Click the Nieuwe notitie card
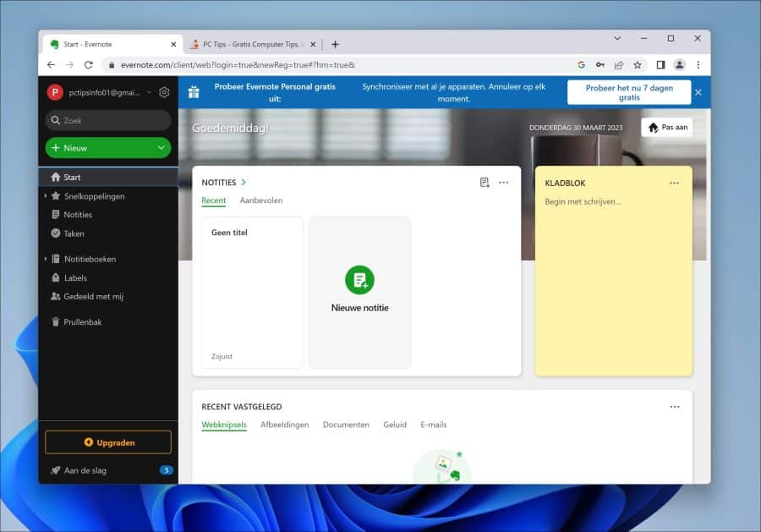Image resolution: width=761 pixels, height=532 pixels. pyautogui.click(x=359, y=293)
